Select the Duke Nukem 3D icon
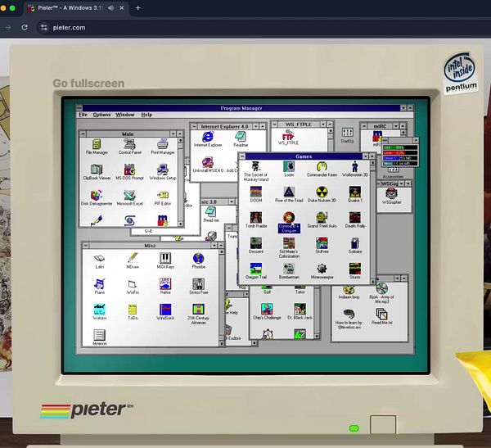The width and height of the screenshot is (491, 448). tap(322, 195)
